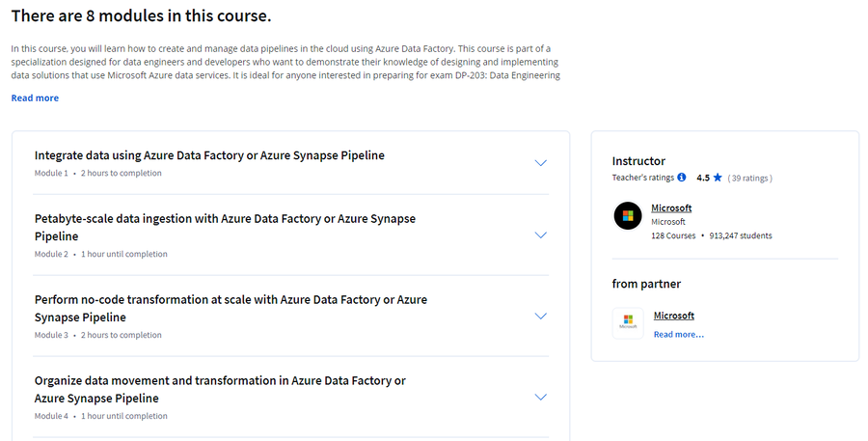Click the 'from partner' heading
The image size is (868, 441).
click(x=646, y=284)
